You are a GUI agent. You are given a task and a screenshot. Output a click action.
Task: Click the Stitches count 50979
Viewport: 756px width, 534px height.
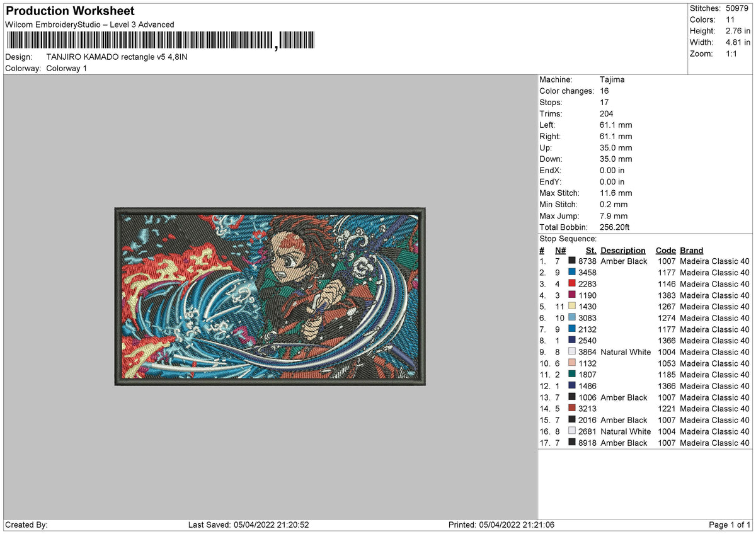[x=737, y=8]
